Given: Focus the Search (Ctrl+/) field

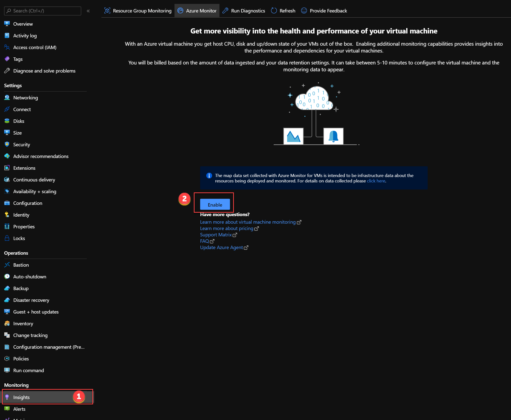Looking at the screenshot, I should point(43,11).
